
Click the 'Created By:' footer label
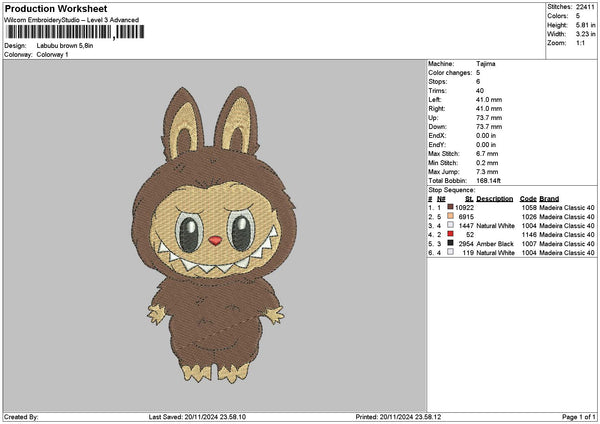click(x=21, y=417)
